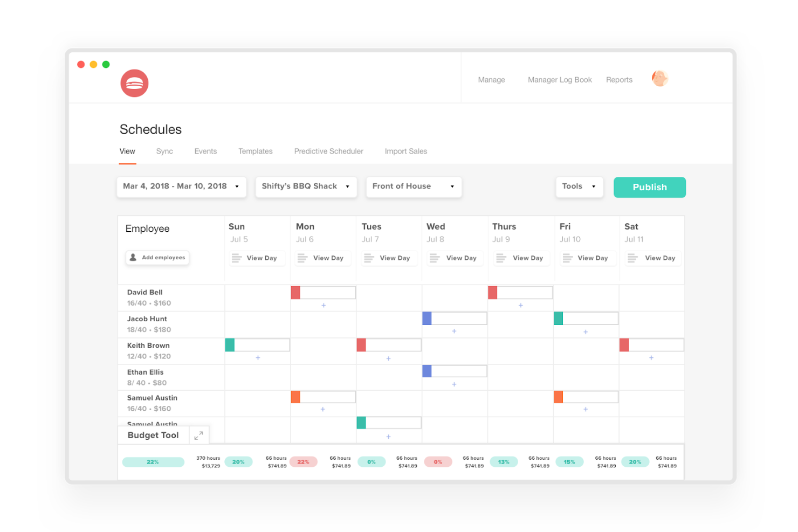Switch to the Predictive Scheduler tab
Image resolution: width=798 pixels, height=532 pixels.
pyautogui.click(x=328, y=151)
